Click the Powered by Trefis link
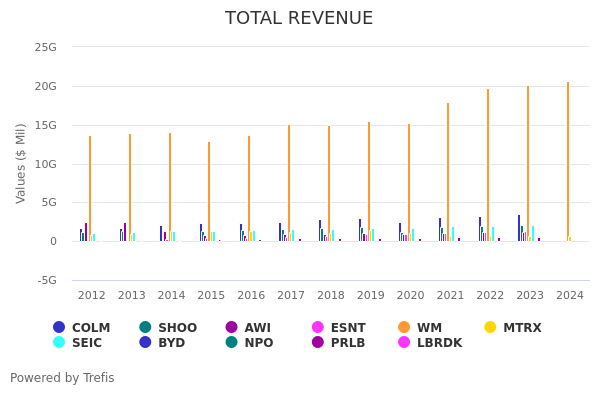The height and width of the screenshot is (400, 600). [x=62, y=378]
